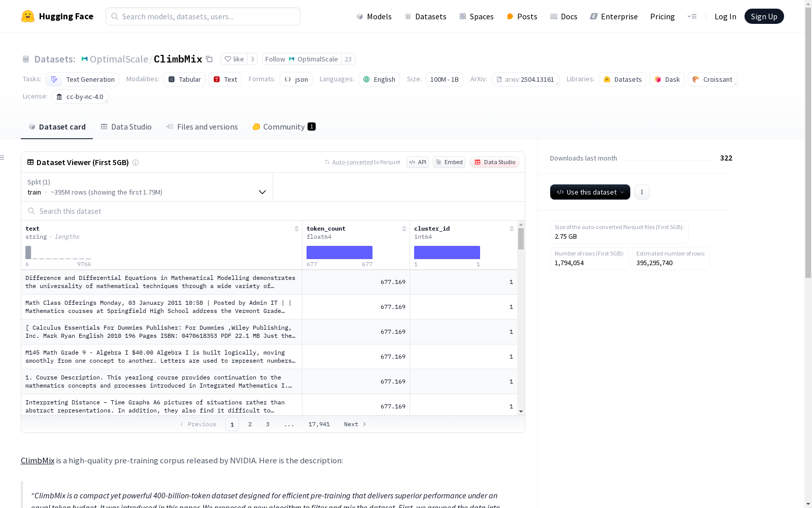Click the Hugging Face logo icon
Image resolution: width=812 pixels, height=508 pixels.
(x=28, y=16)
